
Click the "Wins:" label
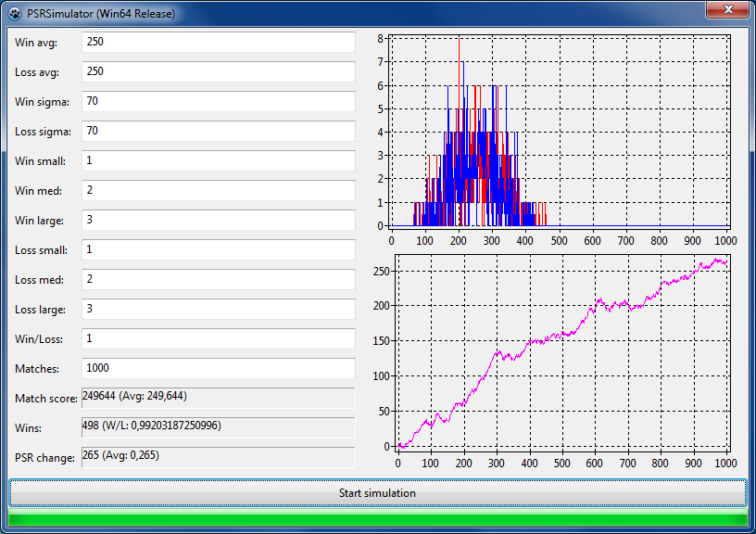29,428
